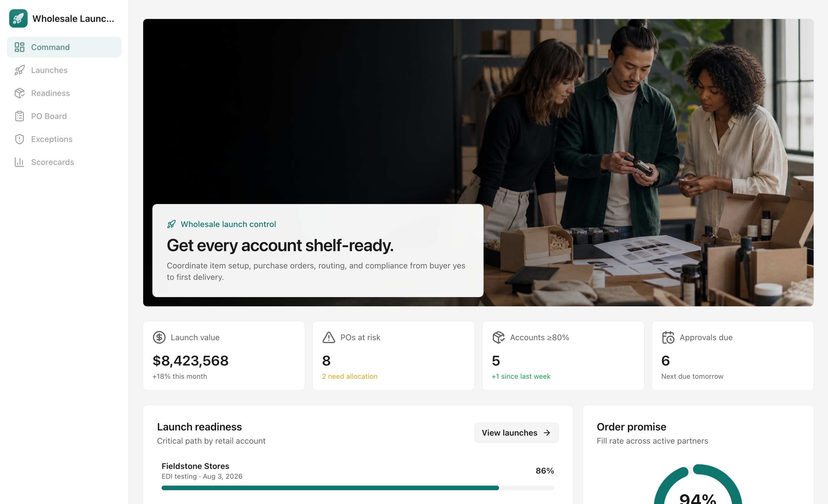Click the POs at risk count 8
The image size is (828, 504).
[x=326, y=361]
